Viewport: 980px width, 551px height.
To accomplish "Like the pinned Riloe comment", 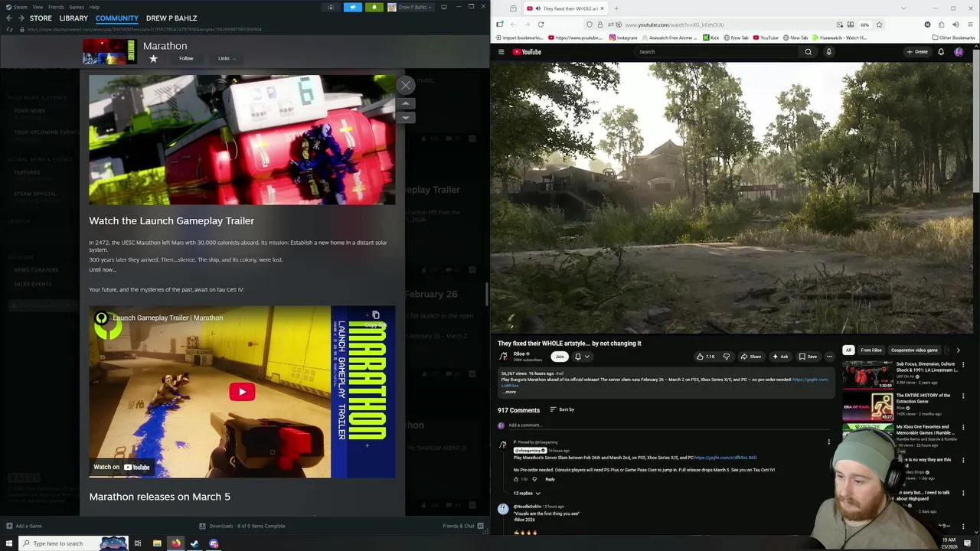I will [x=516, y=479].
